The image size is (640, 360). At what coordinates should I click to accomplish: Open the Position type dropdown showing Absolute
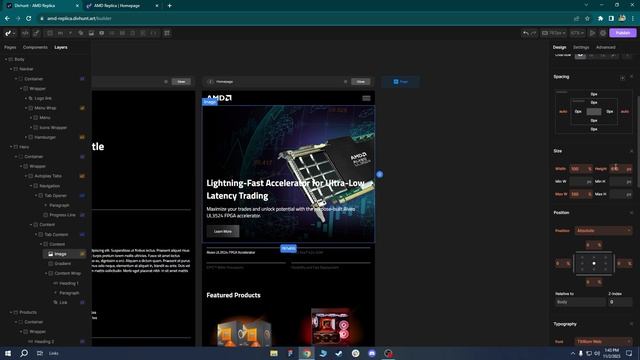coord(603,231)
